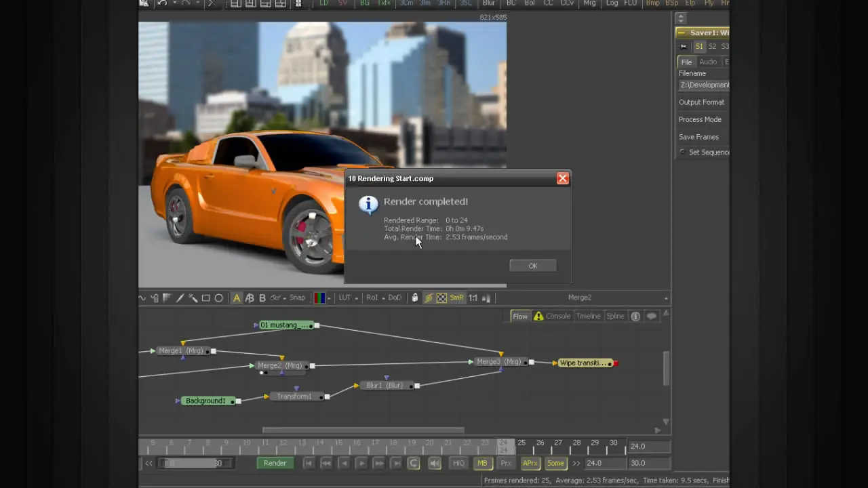The height and width of the screenshot is (488, 868).
Task: Toggle the audio speaker icon
Action: pos(435,463)
